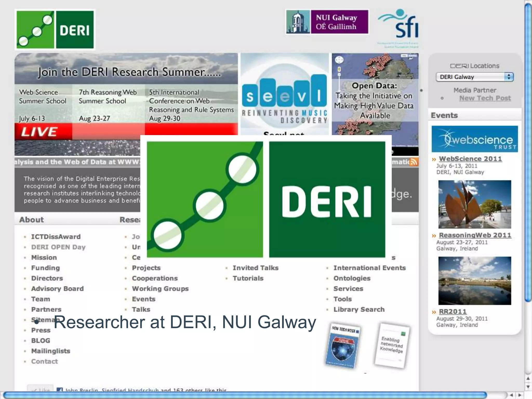Open the Services page

point(348,289)
